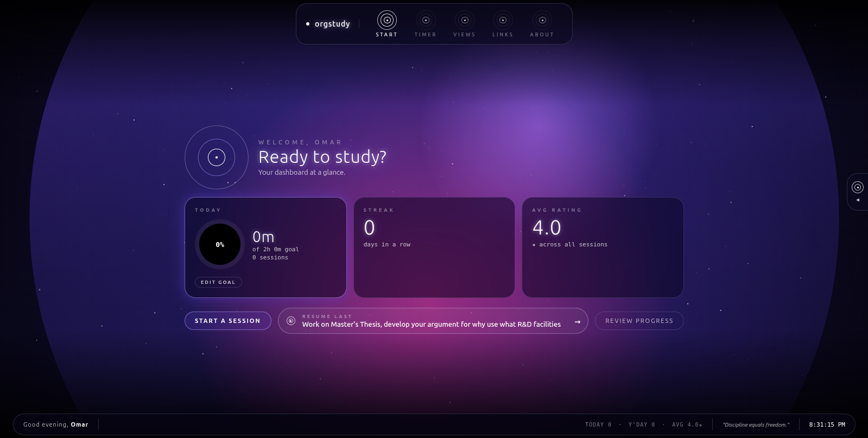Open the Timer tab icon
Screen dimensions: 868x438
pos(426,20)
